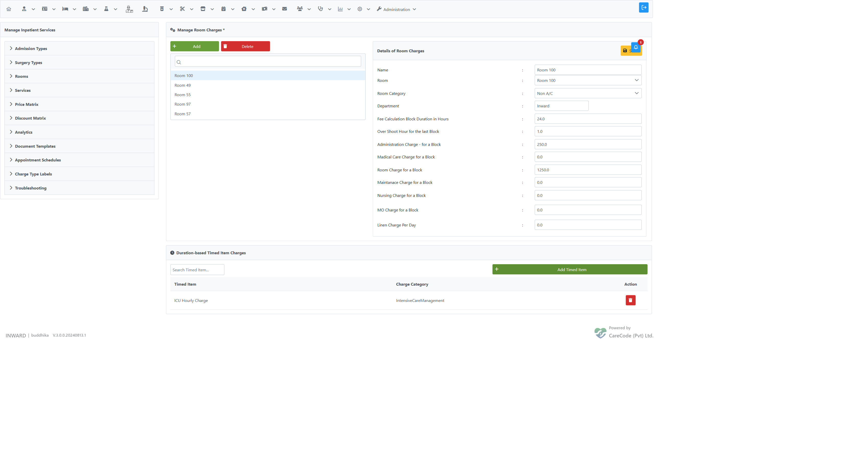The image size is (868, 457).
Task: Edit the Linen Charge Per Day field
Action: point(588,225)
